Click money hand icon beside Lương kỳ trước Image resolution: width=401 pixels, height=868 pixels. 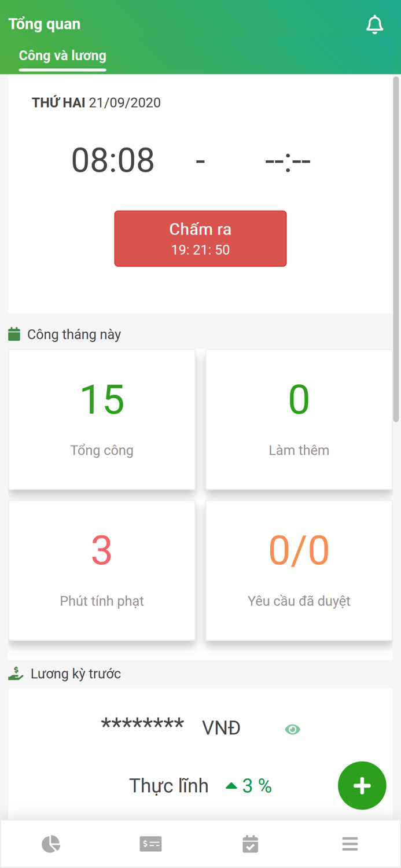coord(16,674)
